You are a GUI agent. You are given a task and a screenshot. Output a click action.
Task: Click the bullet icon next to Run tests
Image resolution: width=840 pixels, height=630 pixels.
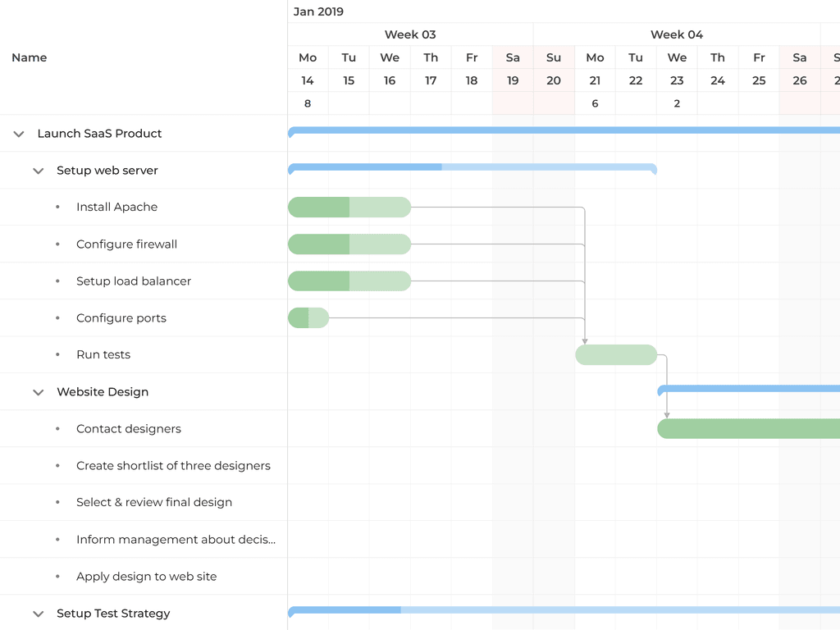click(x=57, y=354)
